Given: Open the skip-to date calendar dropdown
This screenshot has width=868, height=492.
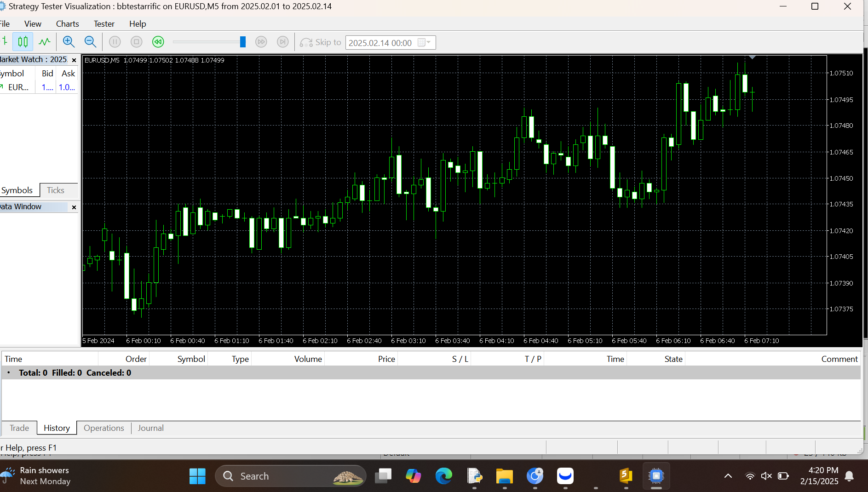Looking at the screenshot, I should point(425,42).
